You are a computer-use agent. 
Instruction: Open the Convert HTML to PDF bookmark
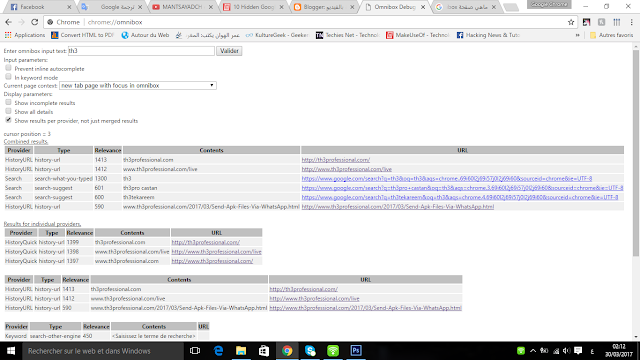(82, 35)
